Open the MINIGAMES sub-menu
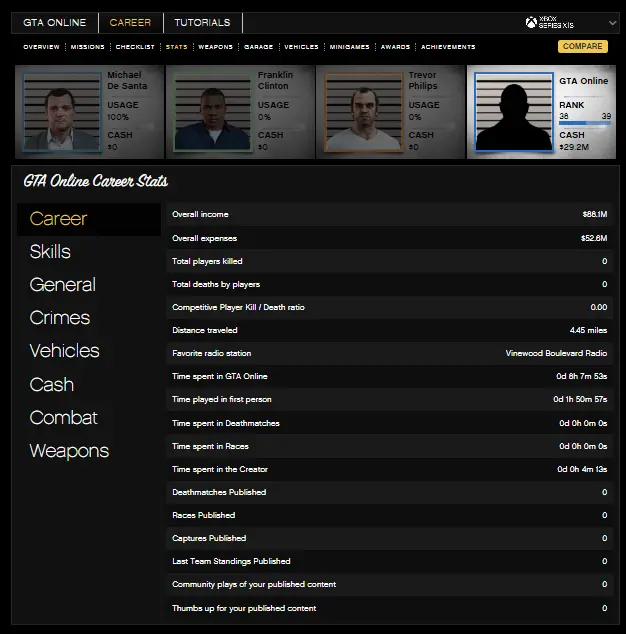Viewport: 626px width, 634px height. (349, 47)
